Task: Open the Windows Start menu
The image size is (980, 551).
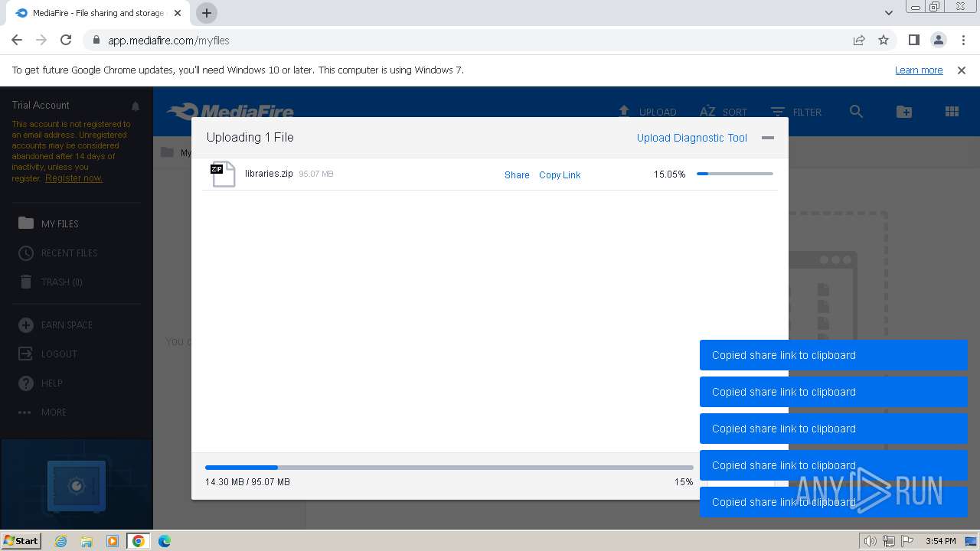Action: point(21,540)
